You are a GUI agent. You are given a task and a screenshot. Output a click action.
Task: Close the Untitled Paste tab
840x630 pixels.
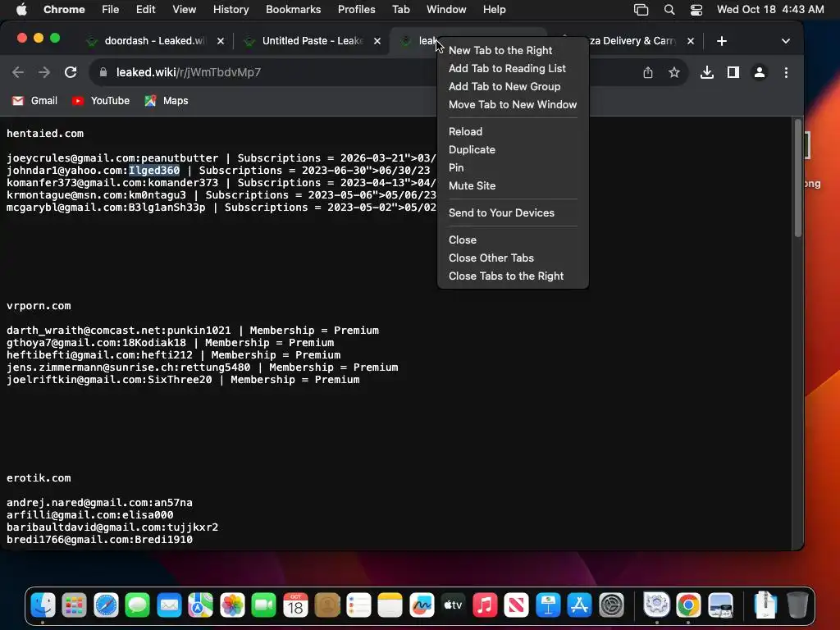377,41
